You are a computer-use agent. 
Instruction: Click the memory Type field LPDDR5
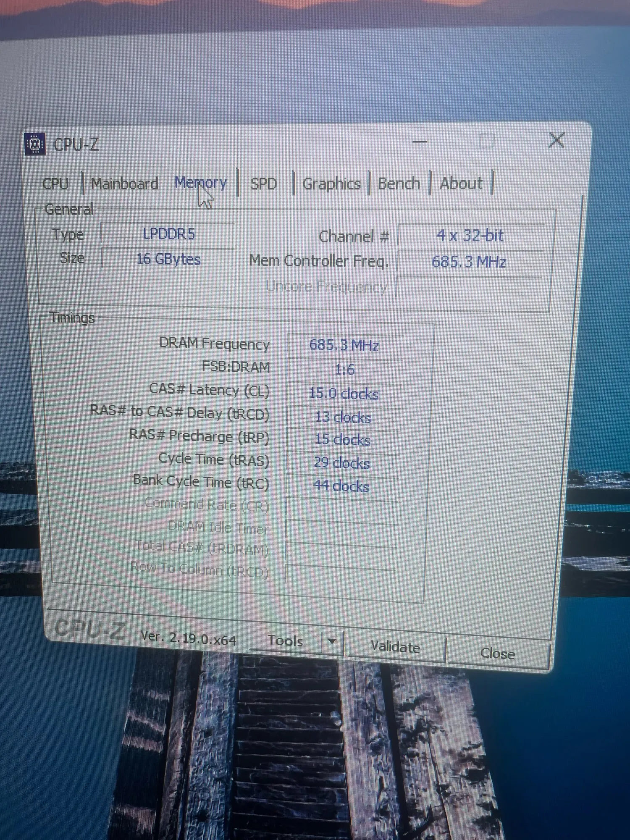(x=168, y=234)
